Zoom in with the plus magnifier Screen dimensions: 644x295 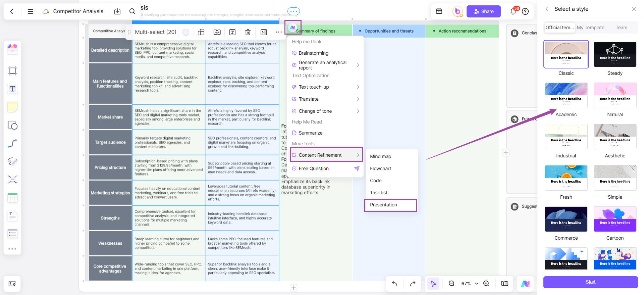486,284
